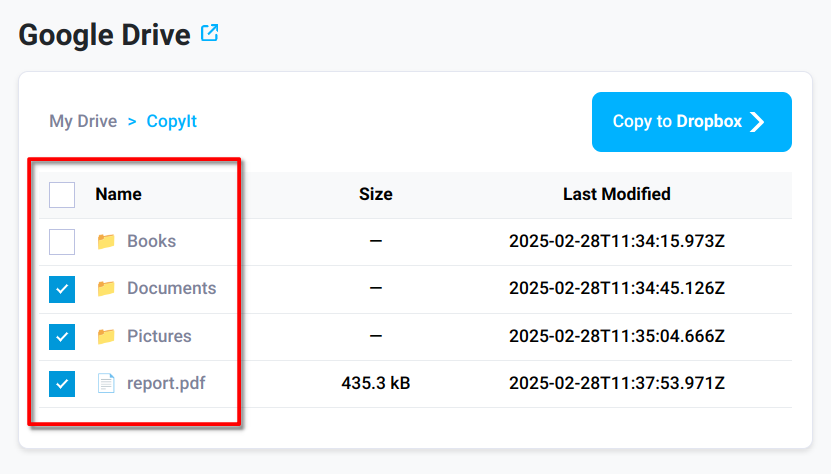Screen dimensions: 831x474
Task: Uncheck the Documents folder checkbox
Action: tap(62, 289)
